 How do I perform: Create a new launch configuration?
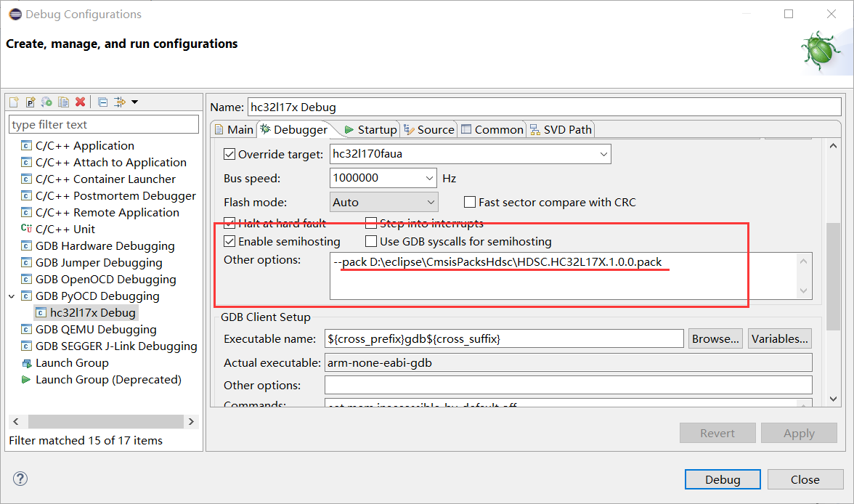(x=13, y=102)
